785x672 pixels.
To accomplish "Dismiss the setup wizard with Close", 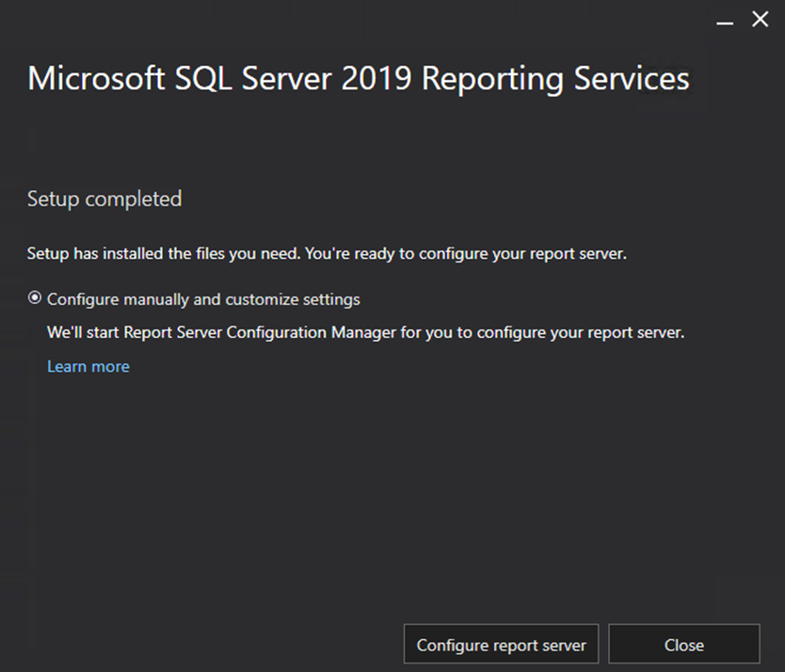I will [684, 644].
